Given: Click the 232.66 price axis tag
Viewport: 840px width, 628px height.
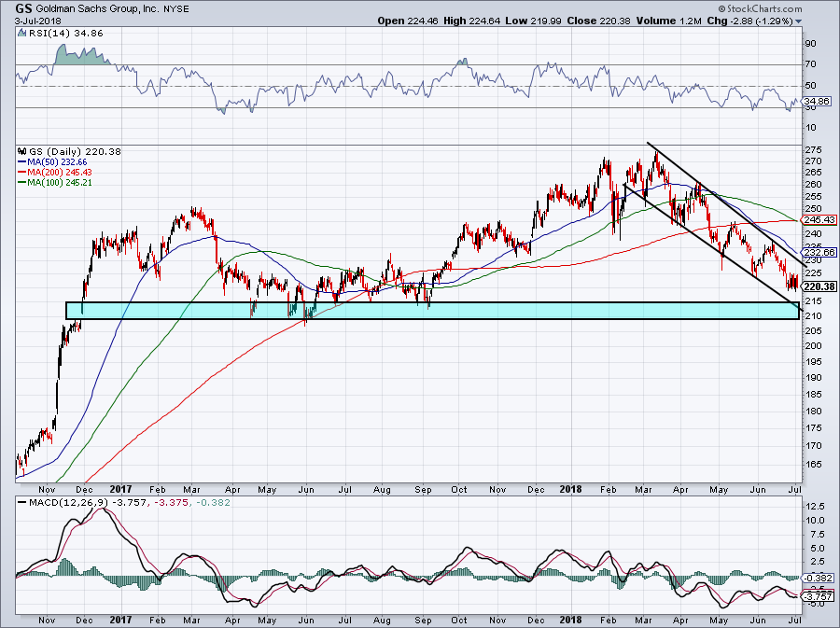Looking at the screenshot, I should click(x=819, y=252).
